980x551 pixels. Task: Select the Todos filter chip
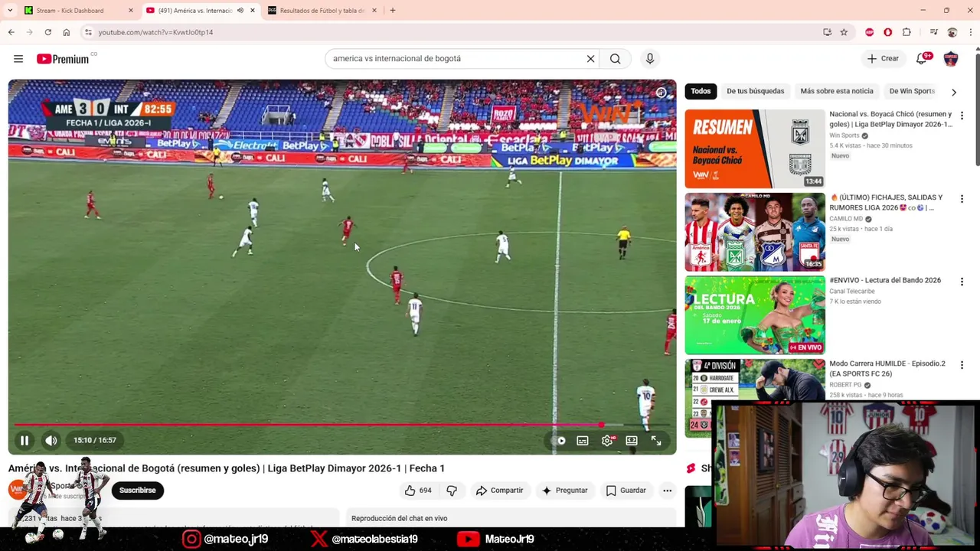pyautogui.click(x=701, y=91)
